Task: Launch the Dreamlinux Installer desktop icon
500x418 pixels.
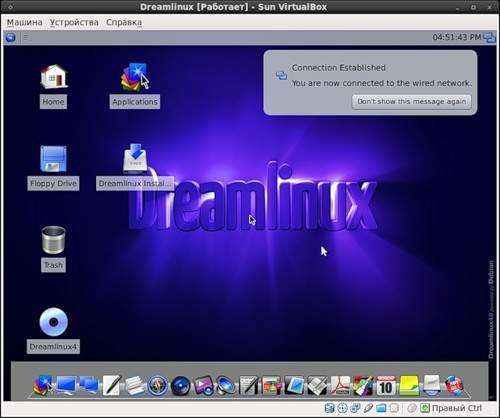Action: click(x=135, y=159)
